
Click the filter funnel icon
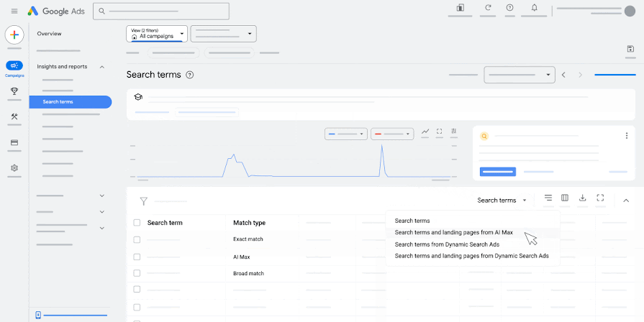pos(143,201)
